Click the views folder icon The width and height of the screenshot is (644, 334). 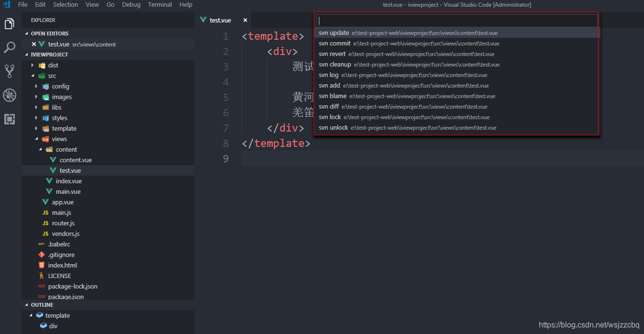(46, 139)
